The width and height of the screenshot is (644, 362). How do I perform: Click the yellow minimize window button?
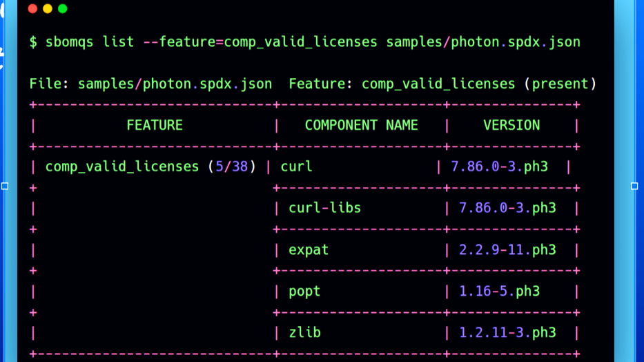tap(48, 9)
